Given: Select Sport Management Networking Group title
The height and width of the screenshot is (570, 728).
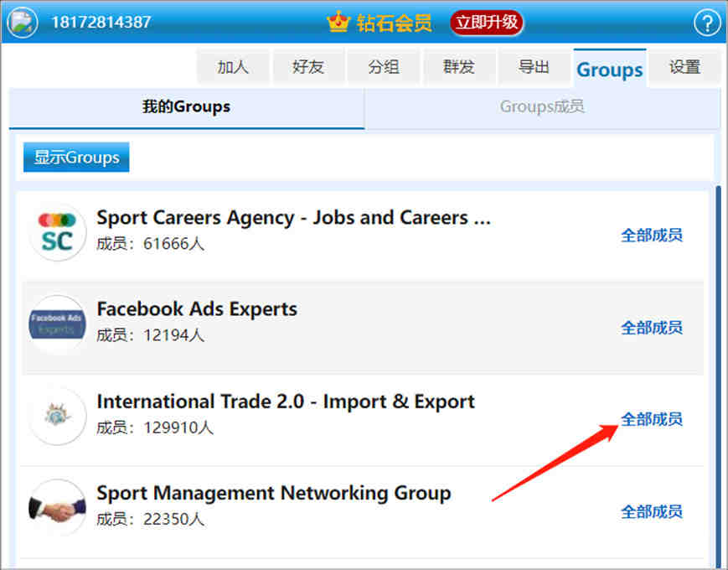Looking at the screenshot, I should click(274, 494).
